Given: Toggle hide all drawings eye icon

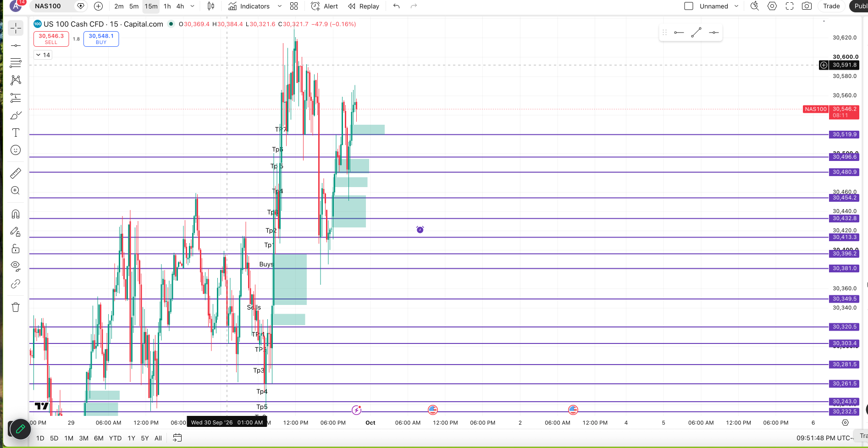Looking at the screenshot, I should pyautogui.click(x=16, y=266).
